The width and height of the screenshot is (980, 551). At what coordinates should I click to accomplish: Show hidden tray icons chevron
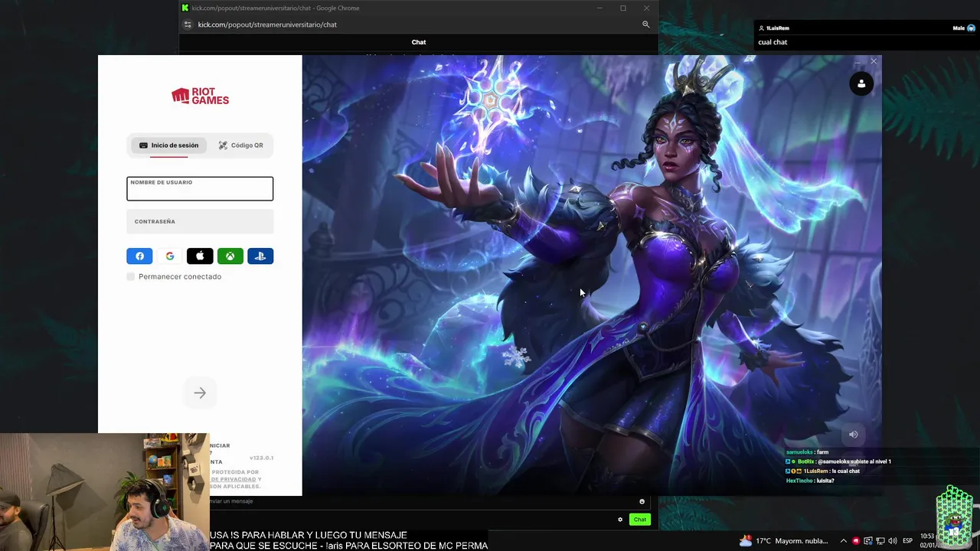(x=843, y=541)
